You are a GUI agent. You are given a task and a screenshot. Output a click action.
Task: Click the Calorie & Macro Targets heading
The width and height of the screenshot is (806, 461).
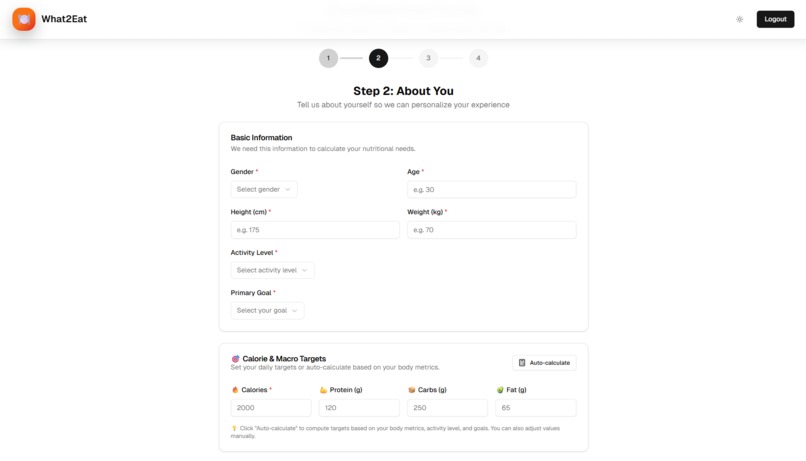point(284,359)
